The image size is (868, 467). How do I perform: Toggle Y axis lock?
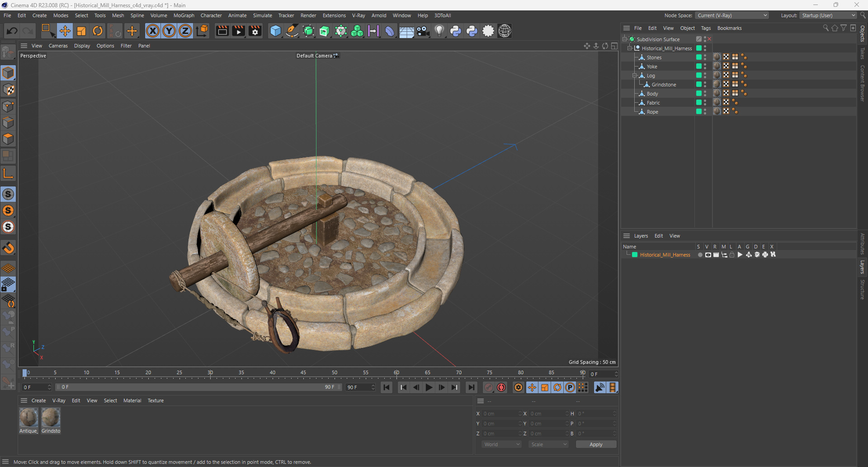pos(169,31)
